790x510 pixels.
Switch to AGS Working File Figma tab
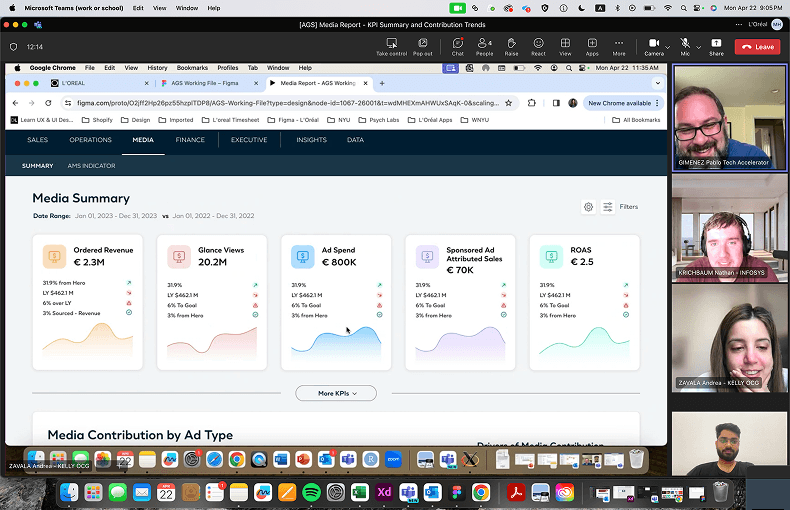(x=209, y=83)
